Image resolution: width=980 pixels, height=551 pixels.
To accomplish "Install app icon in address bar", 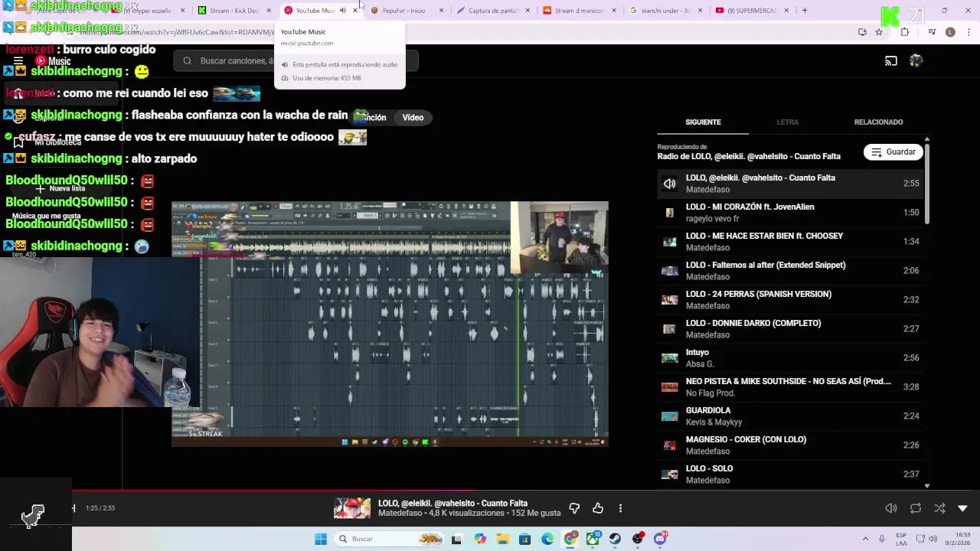I will pos(862,32).
